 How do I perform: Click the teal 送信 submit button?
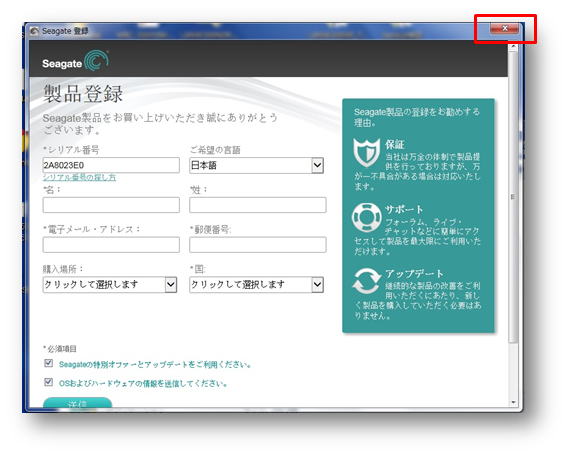[x=77, y=403]
